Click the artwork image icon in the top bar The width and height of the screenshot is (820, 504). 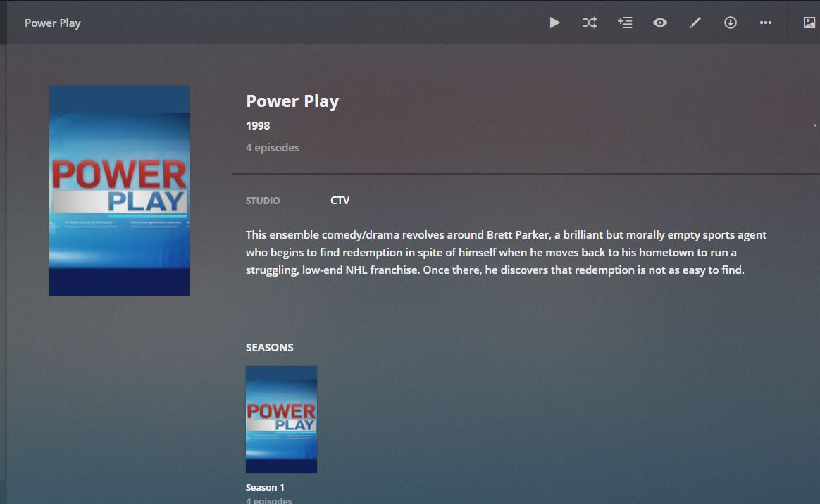click(809, 23)
